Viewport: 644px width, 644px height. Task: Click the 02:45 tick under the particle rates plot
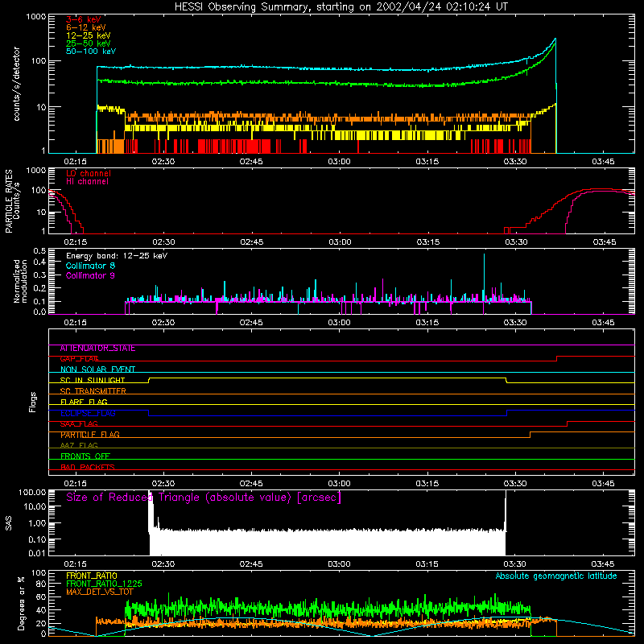251,242
